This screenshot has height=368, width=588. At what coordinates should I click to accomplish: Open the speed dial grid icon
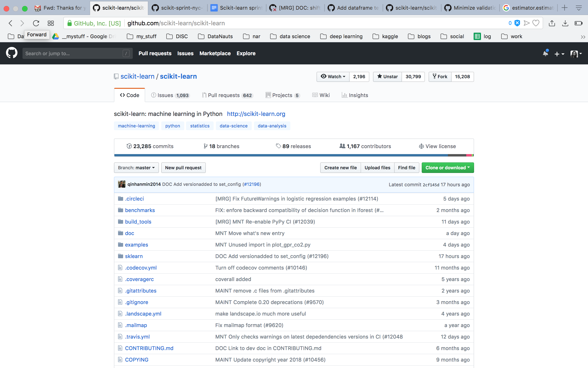(51, 23)
